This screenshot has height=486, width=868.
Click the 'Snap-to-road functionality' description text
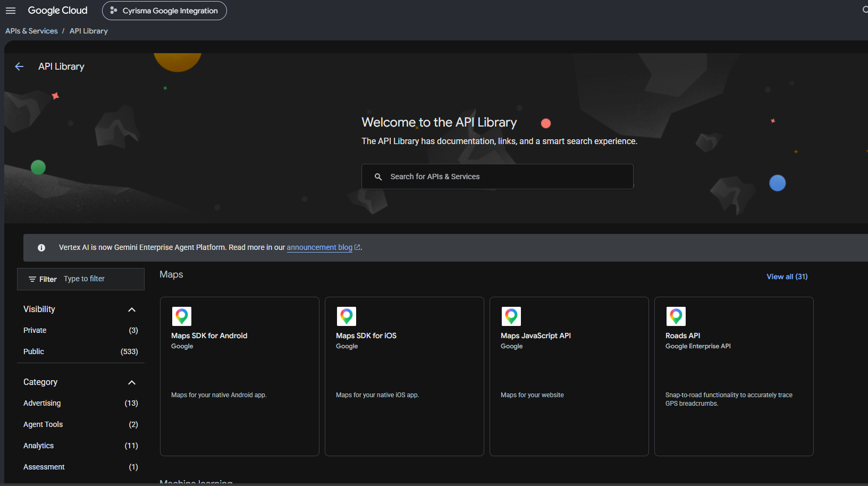pyautogui.click(x=729, y=399)
